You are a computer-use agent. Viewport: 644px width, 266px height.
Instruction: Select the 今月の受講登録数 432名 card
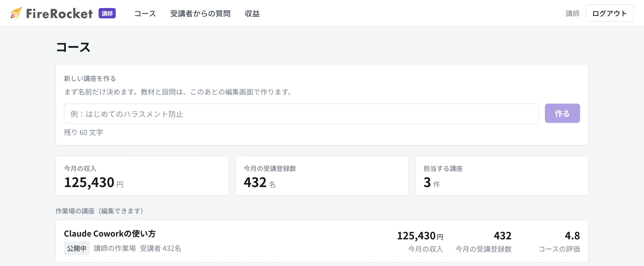click(x=322, y=175)
